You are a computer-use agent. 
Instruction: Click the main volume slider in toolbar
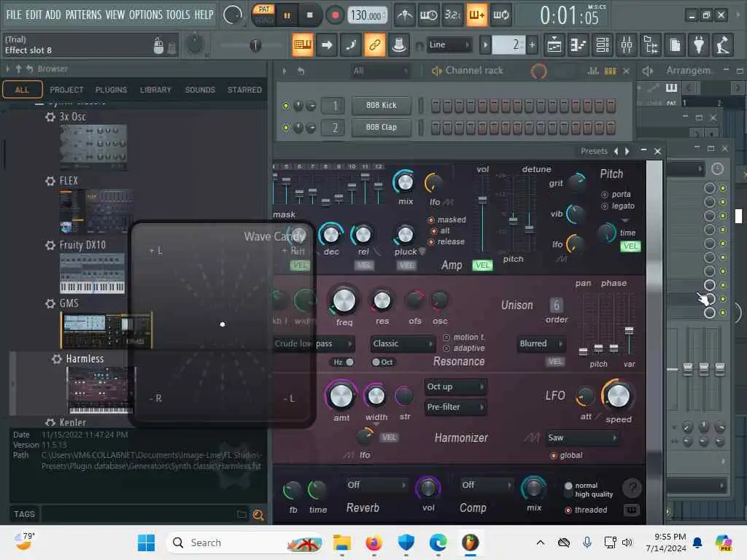coord(255,45)
